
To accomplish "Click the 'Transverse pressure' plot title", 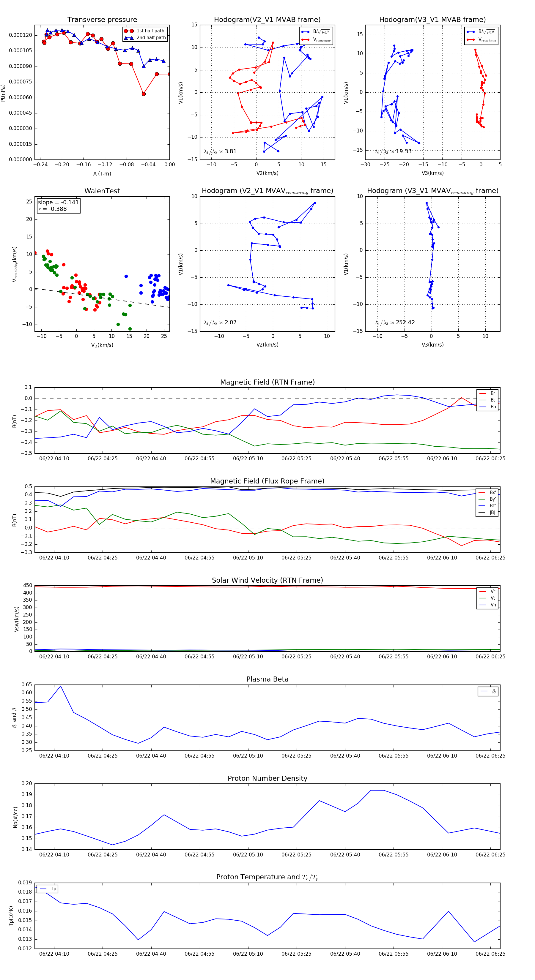I will [102, 20].
